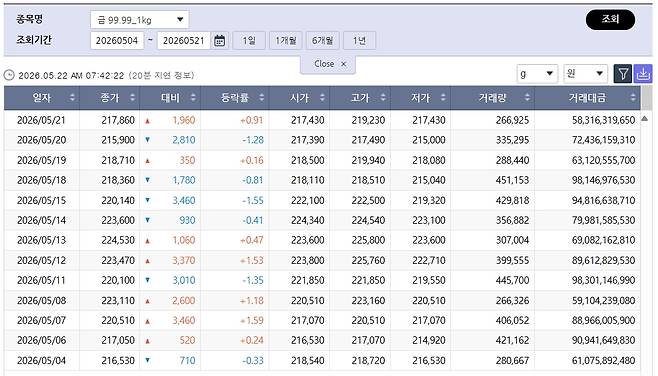The height and width of the screenshot is (376, 658).
Task: Select the 2026/05/19 date cell
Action: (x=42, y=160)
